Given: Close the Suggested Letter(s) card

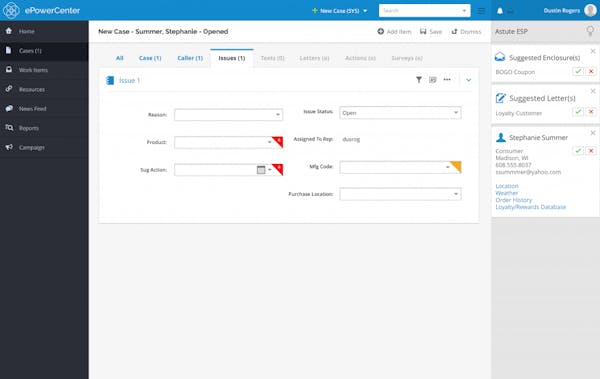Looking at the screenshot, I should coord(593,91).
